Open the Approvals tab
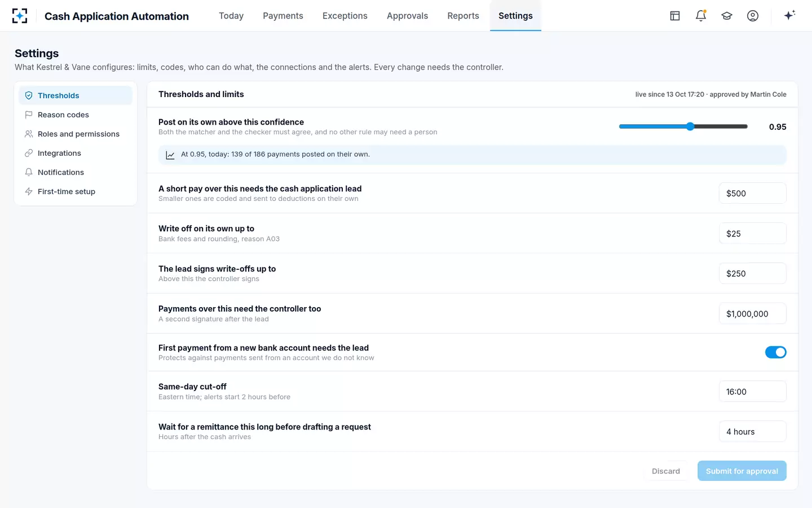 [407, 16]
